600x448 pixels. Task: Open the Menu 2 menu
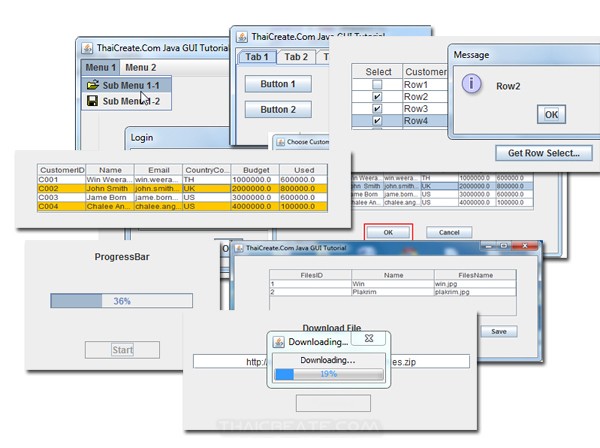click(140, 67)
